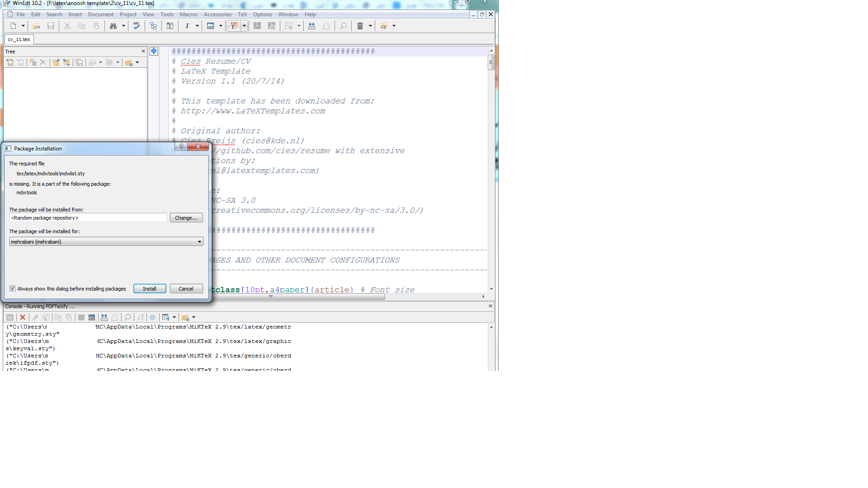Save the document with the floppy disk icon

(51, 26)
